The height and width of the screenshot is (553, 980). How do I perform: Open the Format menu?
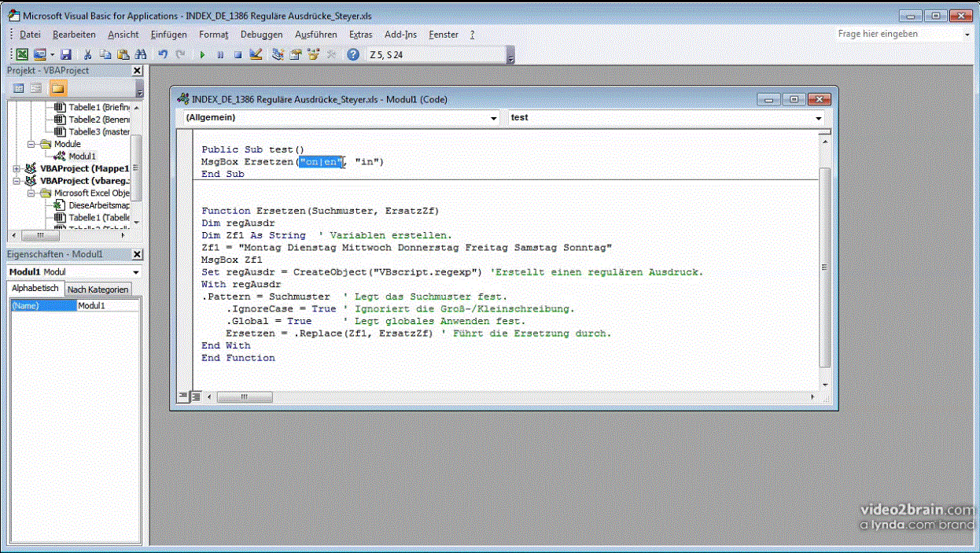tap(214, 35)
